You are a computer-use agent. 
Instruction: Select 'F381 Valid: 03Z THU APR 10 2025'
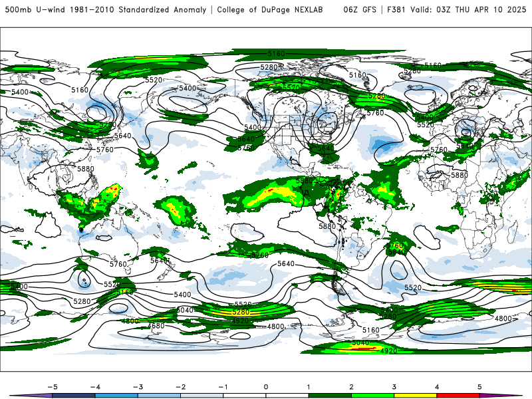pos(457,9)
